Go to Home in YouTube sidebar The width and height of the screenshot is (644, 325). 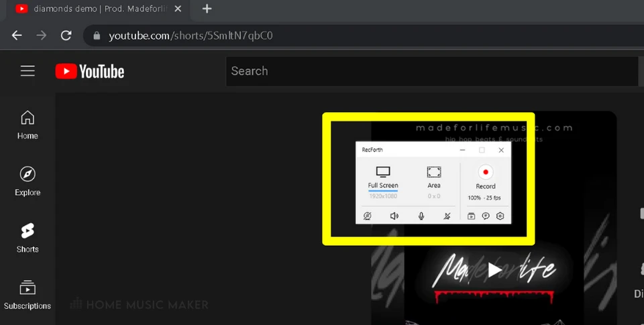tap(28, 125)
